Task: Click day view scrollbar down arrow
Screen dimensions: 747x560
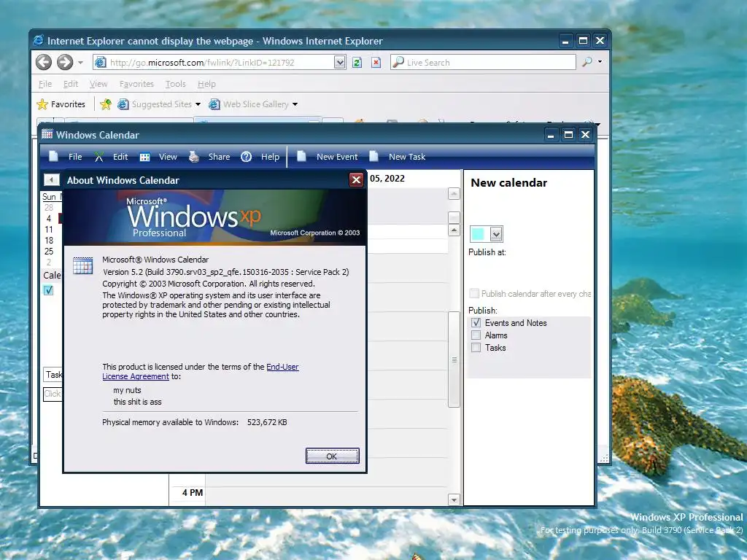Action: tap(454, 499)
